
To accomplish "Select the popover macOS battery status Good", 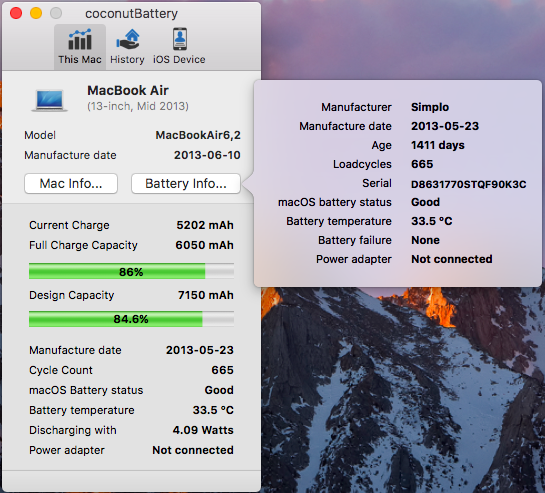I will click(425, 202).
